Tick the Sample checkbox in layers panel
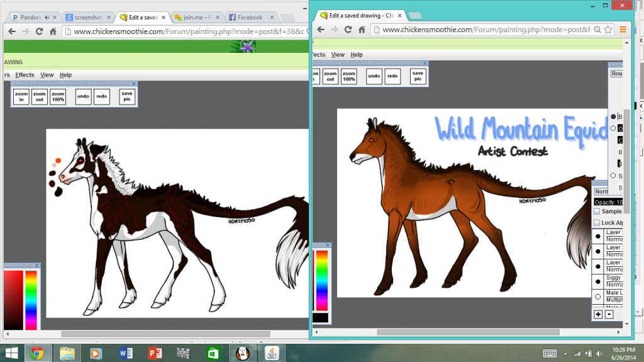The height and width of the screenshot is (362, 644). [597, 212]
